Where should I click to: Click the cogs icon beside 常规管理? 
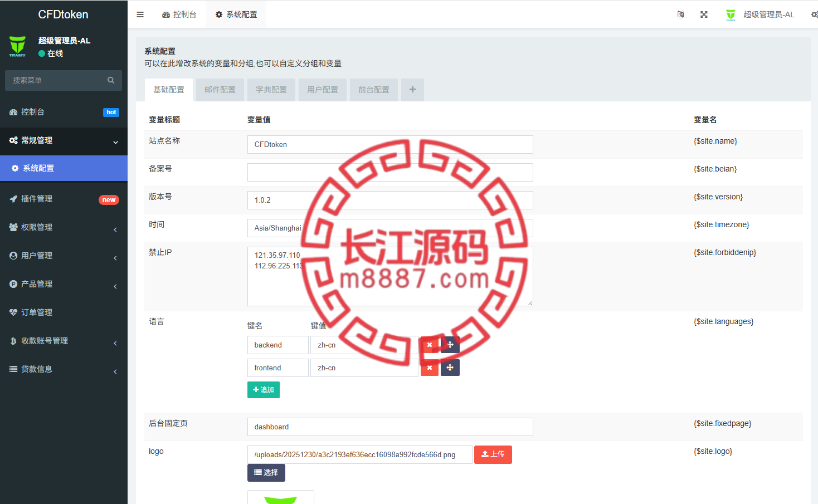[x=13, y=140]
